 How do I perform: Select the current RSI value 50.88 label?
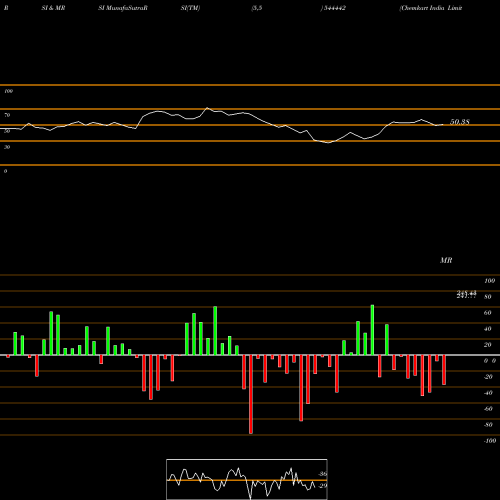pyautogui.click(x=460, y=122)
